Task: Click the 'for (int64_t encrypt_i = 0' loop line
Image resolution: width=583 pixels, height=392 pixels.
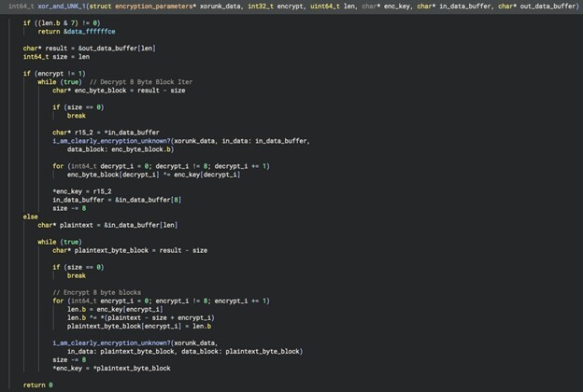Action: point(161,301)
